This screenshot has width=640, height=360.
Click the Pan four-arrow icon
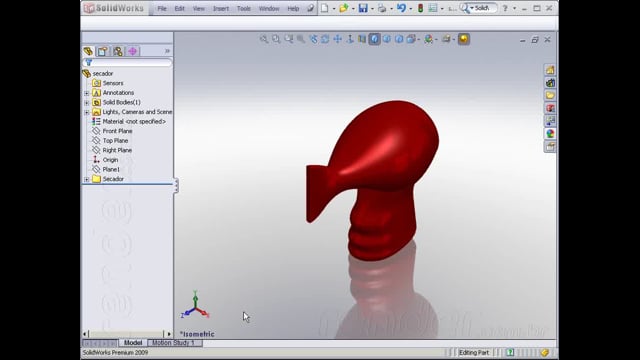click(x=338, y=39)
